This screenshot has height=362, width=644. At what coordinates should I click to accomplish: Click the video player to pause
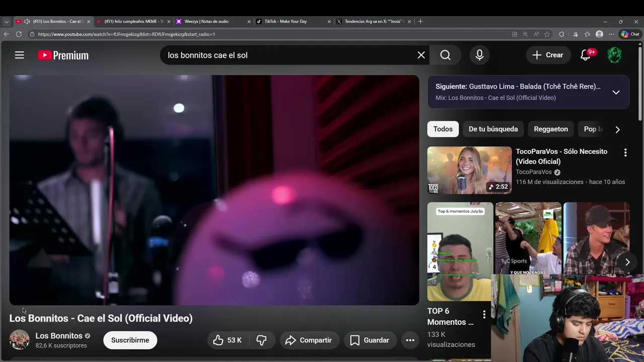[214, 190]
